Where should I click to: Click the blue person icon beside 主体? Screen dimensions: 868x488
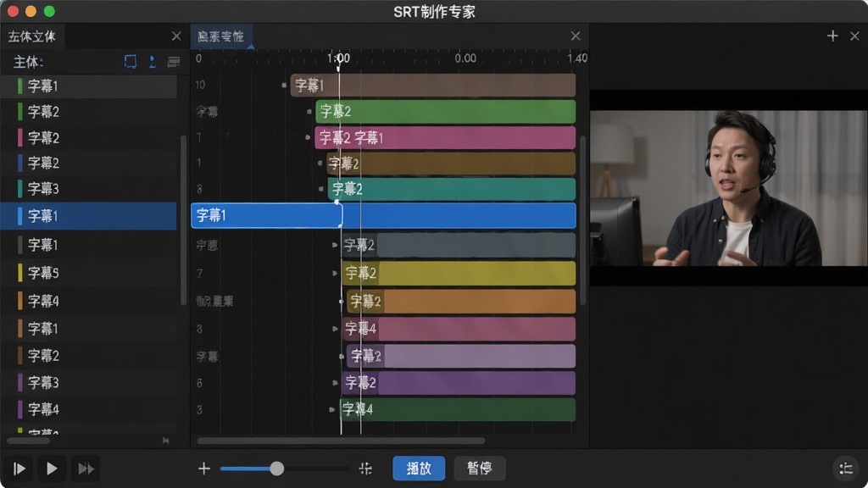153,61
